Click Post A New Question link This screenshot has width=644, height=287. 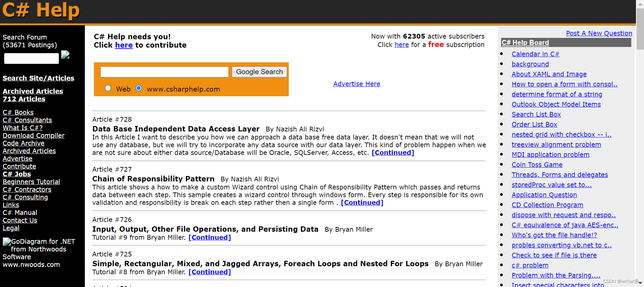click(x=599, y=33)
